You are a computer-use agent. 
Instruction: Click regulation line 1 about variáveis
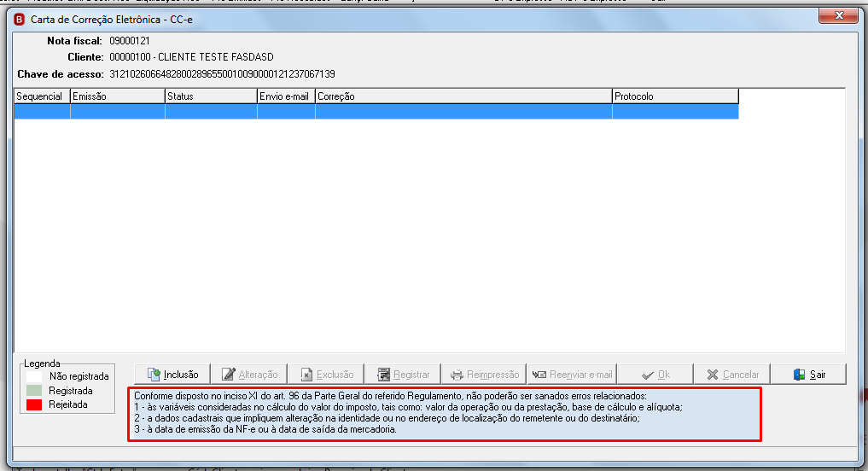(408, 407)
